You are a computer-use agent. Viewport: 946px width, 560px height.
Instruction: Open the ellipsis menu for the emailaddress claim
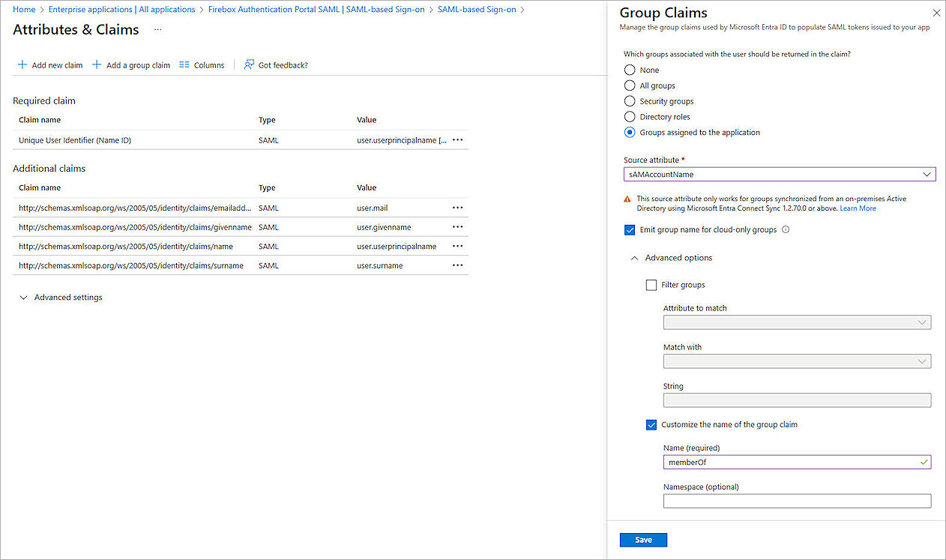(x=457, y=208)
